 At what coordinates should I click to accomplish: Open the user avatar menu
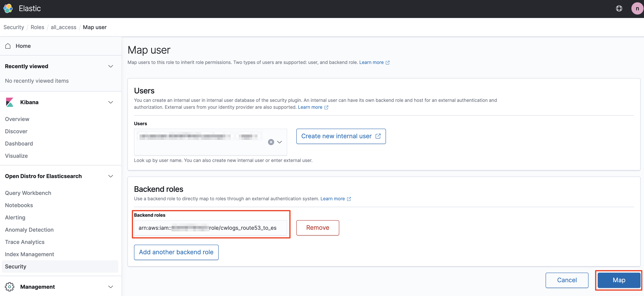pos(637,8)
